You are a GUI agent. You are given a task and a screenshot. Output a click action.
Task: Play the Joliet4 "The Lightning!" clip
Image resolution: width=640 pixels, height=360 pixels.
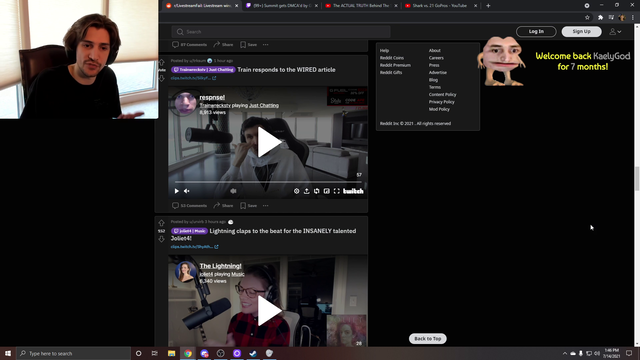269,311
